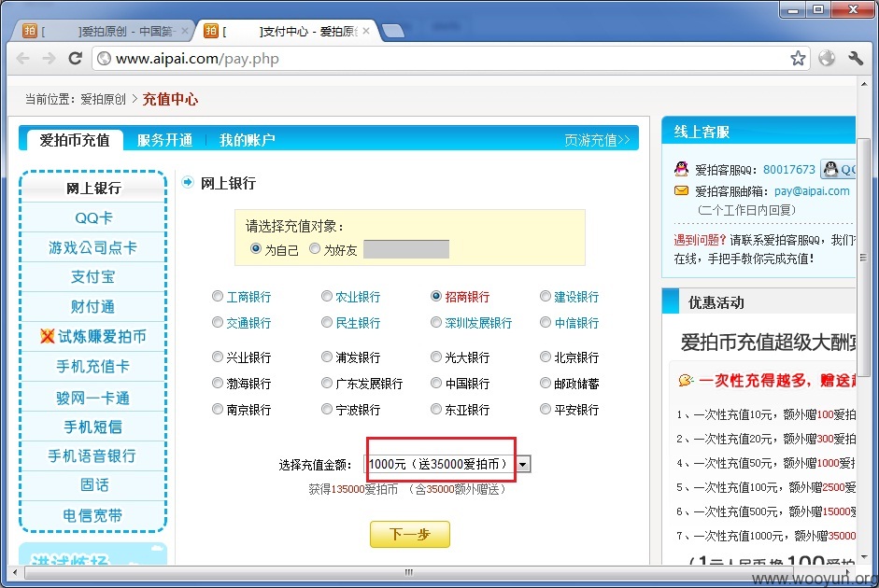879x588 pixels.
Task: Click pay@aipai.com email link
Action: [x=812, y=191]
